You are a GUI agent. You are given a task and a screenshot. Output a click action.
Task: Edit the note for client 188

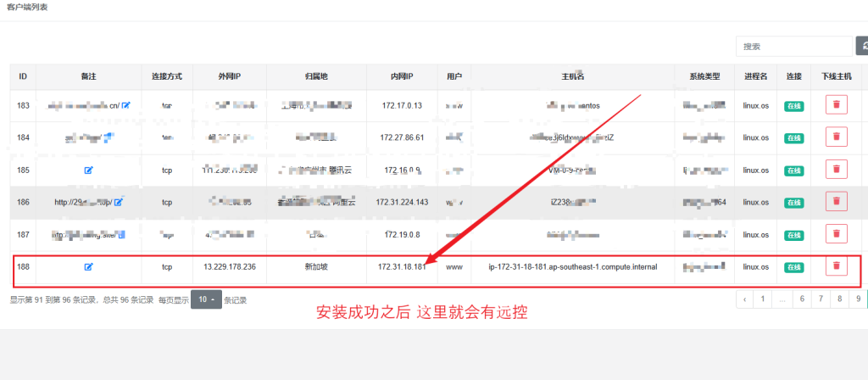tap(88, 266)
